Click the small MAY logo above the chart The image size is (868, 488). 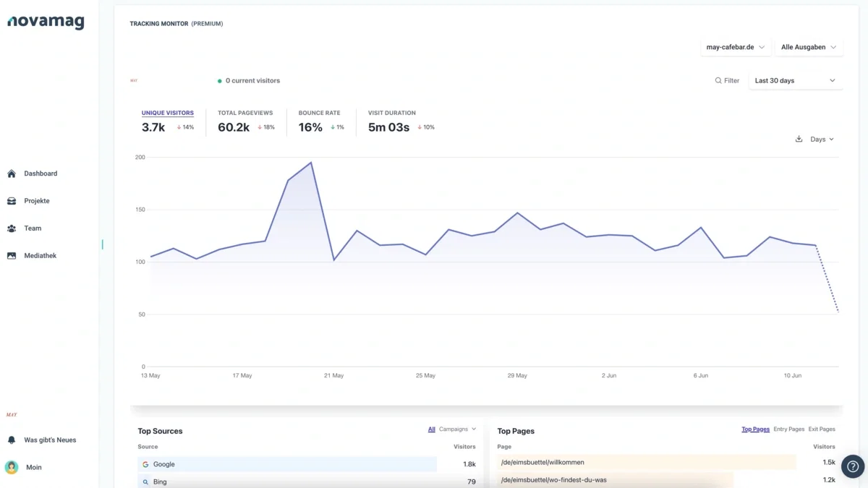pos(134,81)
